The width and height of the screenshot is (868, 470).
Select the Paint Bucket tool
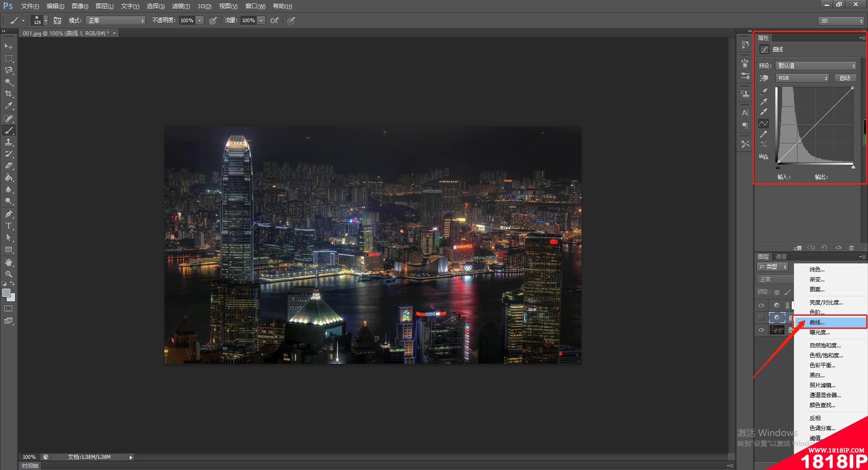click(9, 177)
